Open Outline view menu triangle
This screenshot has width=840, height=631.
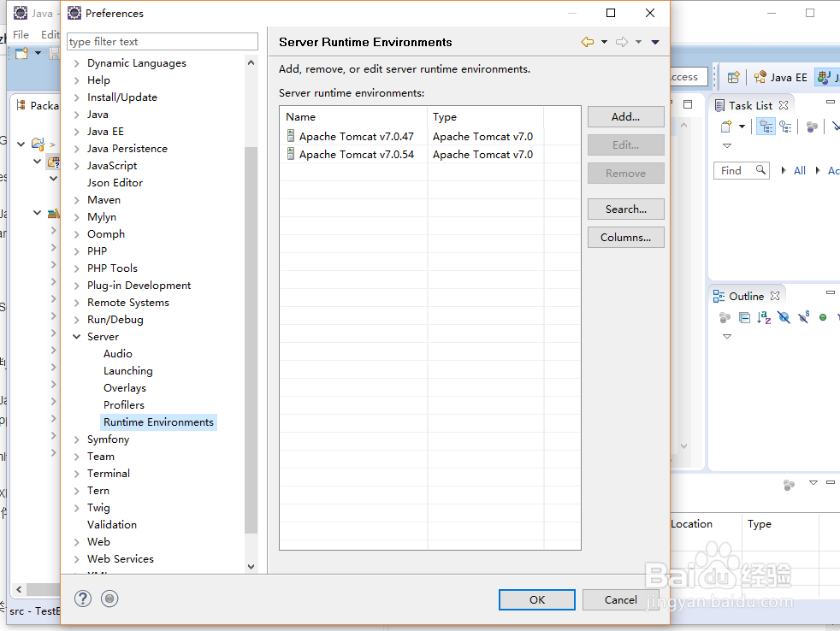727,336
